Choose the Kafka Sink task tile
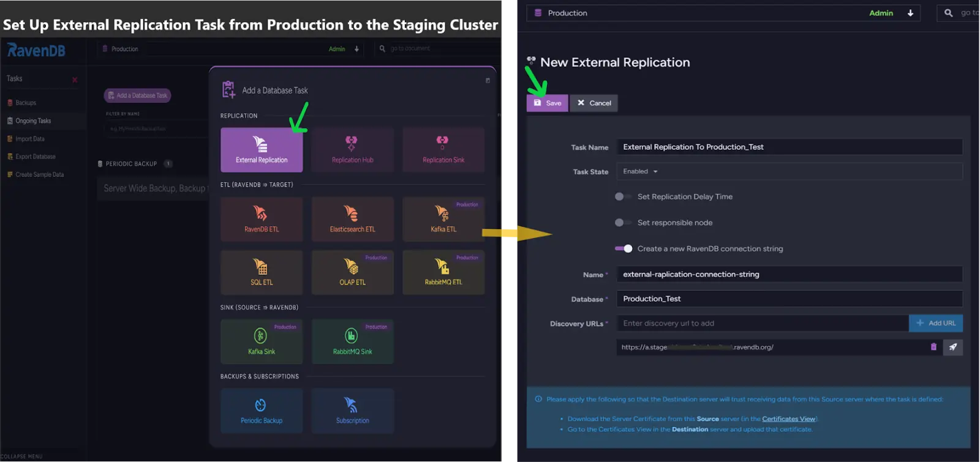Screen dimensions: 980x462 262,341
